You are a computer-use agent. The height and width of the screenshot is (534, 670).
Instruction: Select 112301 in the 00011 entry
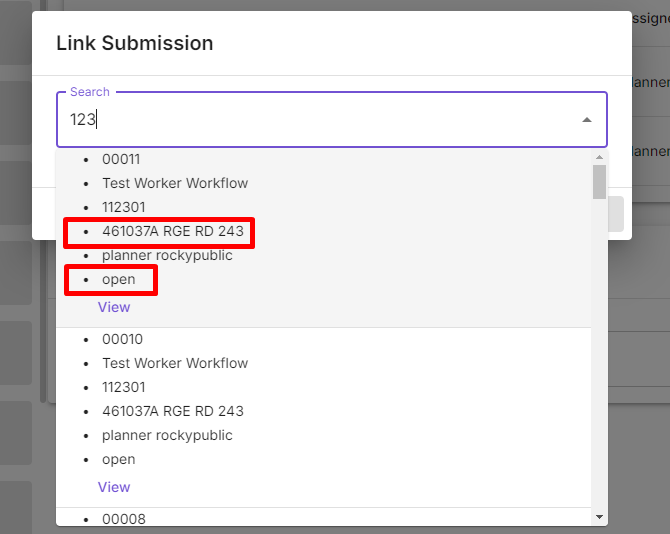[123, 207]
